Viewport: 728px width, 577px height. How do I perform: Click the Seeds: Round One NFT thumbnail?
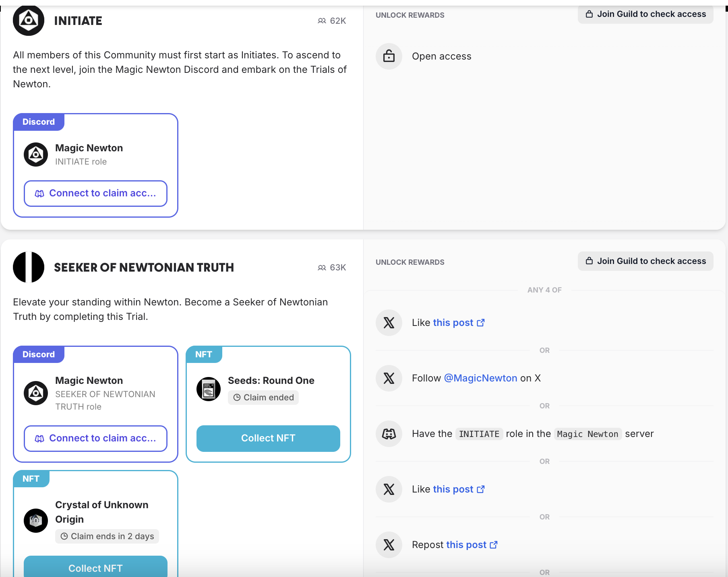click(209, 389)
